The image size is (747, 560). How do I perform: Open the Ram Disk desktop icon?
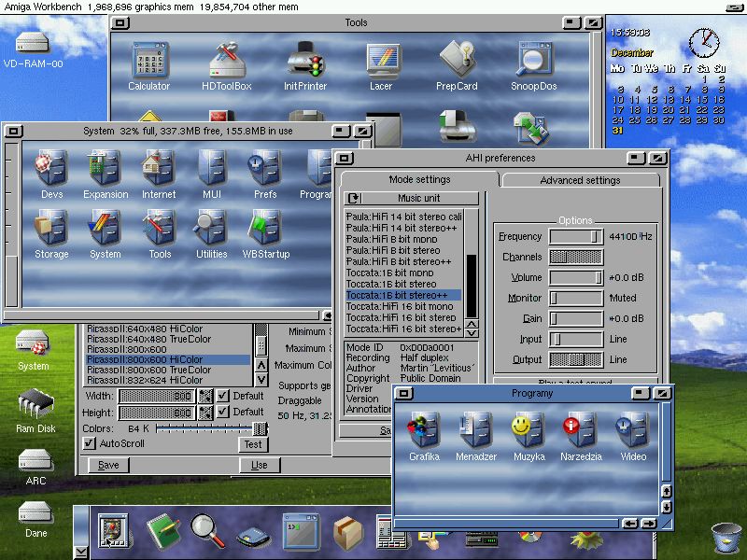[x=35, y=404]
